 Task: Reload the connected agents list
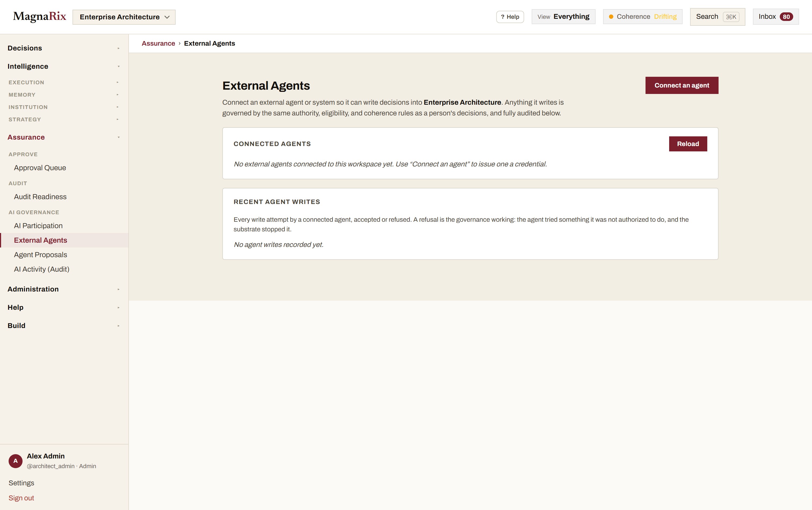click(688, 144)
